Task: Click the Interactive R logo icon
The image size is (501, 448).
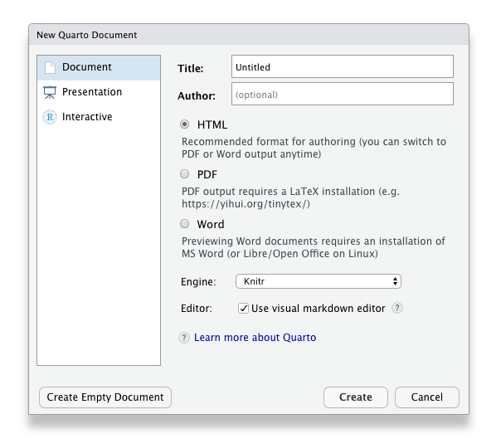Action: coord(50,117)
